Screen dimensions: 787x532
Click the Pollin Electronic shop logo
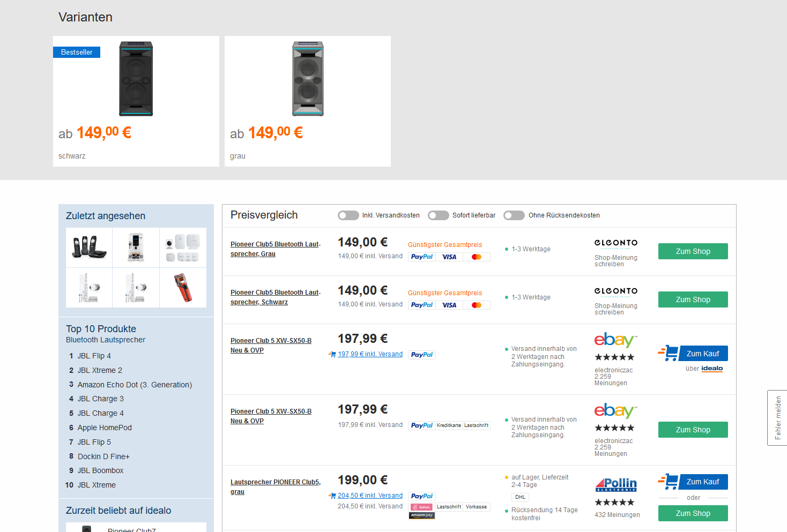(616, 484)
